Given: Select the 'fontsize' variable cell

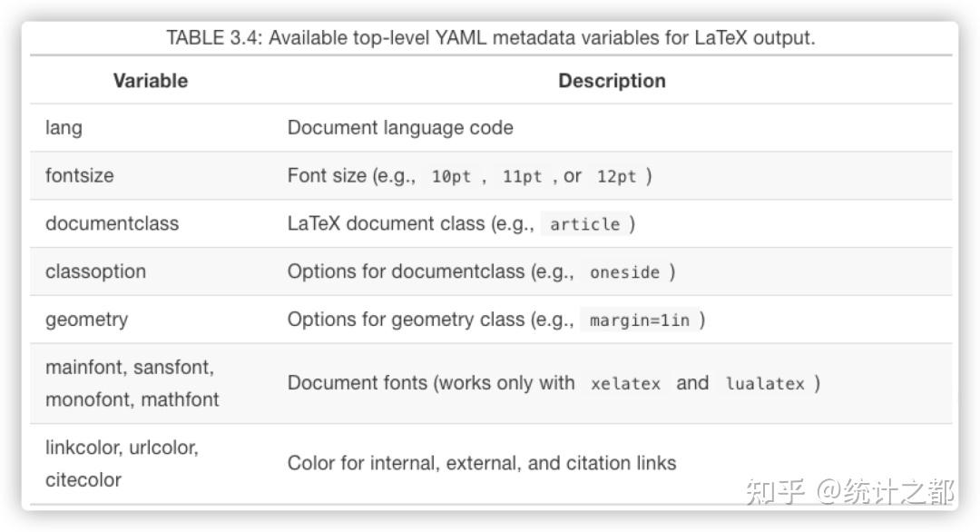Looking at the screenshot, I should (80, 176).
